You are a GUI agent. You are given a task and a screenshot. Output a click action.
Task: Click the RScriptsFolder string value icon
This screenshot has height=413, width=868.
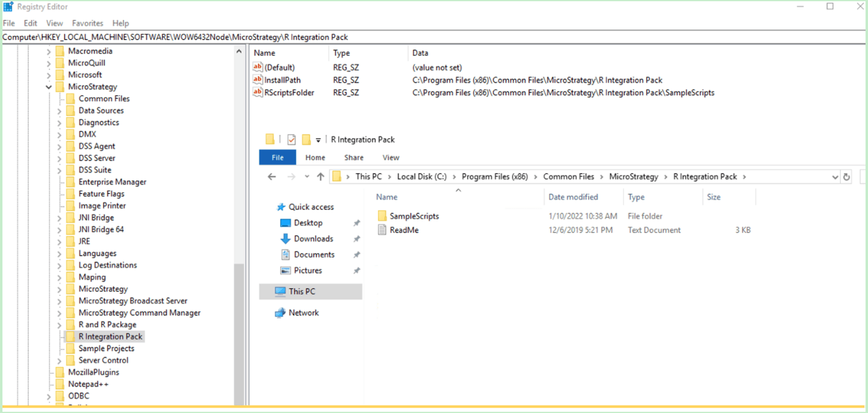click(258, 93)
